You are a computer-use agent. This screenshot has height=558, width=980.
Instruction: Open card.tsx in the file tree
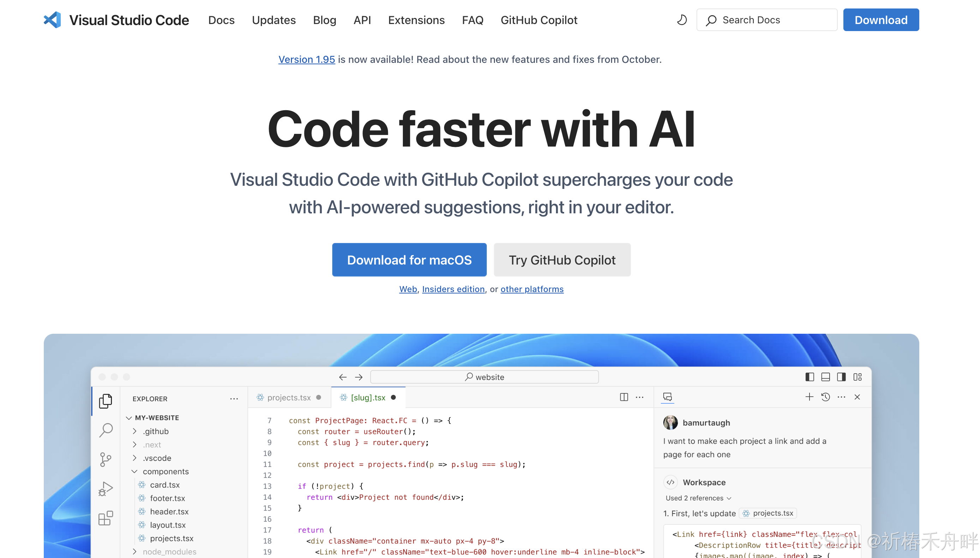coord(165,485)
